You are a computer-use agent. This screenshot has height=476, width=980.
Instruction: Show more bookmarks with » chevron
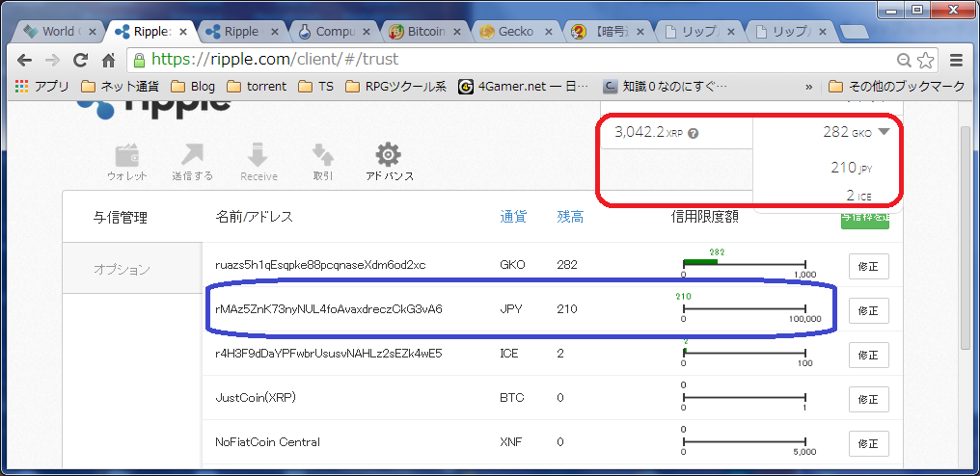pos(808,87)
